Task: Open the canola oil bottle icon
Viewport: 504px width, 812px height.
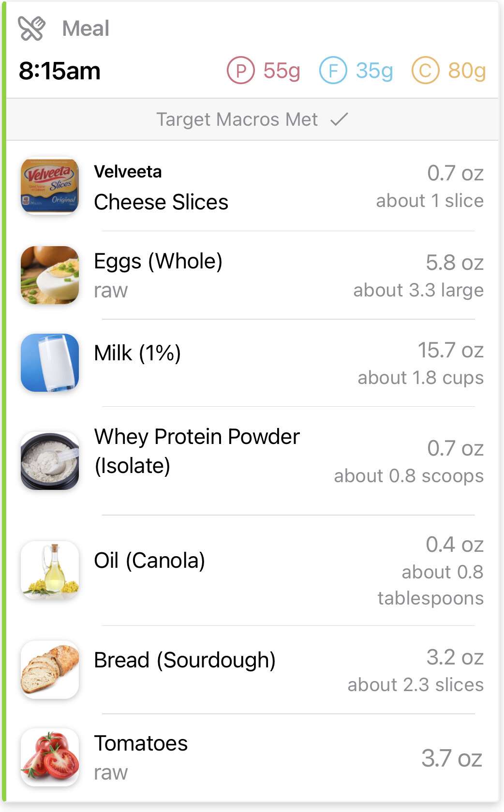Action: pyautogui.click(x=50, y=570)
